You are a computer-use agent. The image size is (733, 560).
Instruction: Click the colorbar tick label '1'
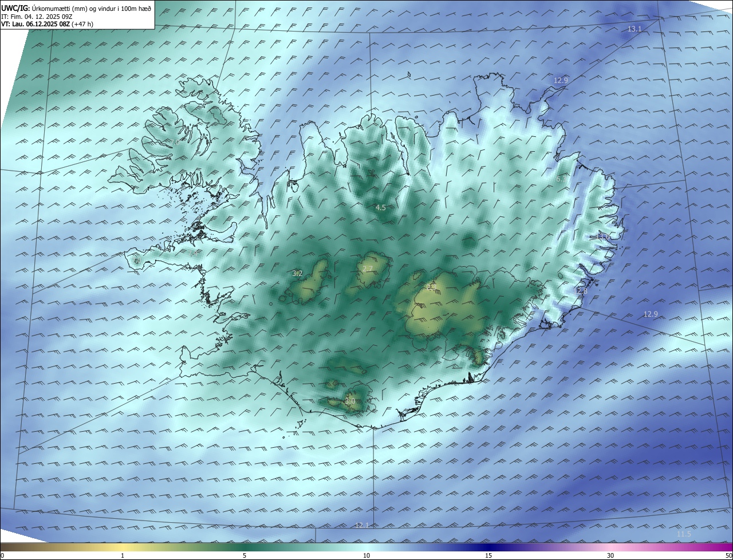tap(123, 555)
